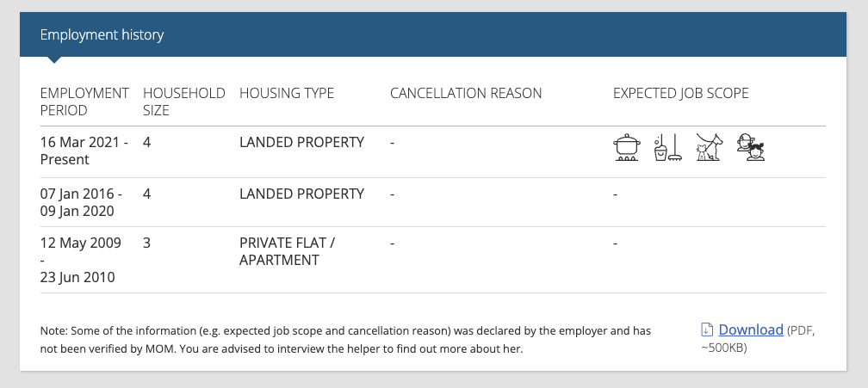Click the child care icon
The height and width of the screenshot is (388, 868).
(751, 147)
